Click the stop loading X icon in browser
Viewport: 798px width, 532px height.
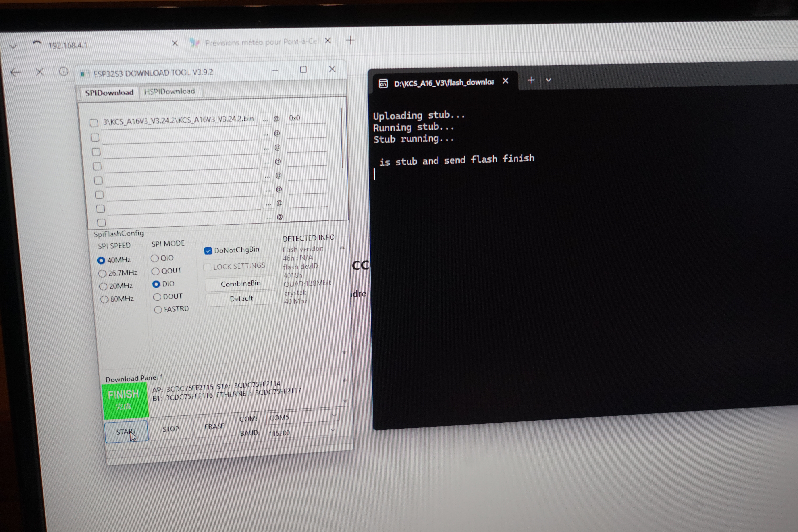point(40,72)
